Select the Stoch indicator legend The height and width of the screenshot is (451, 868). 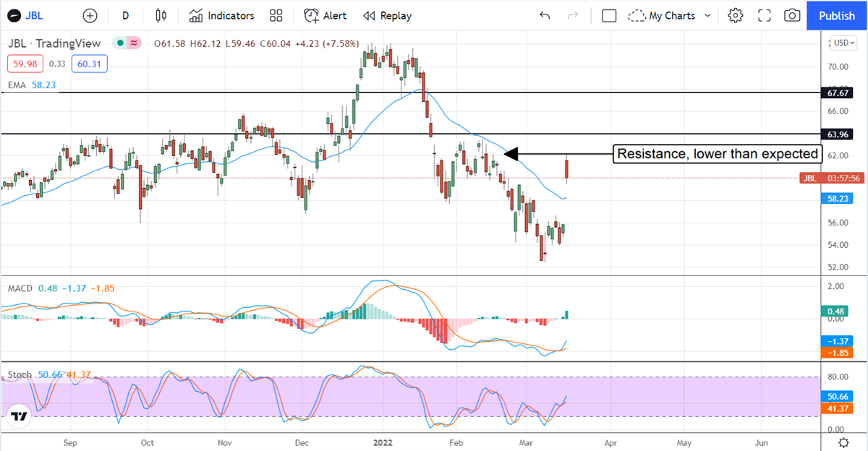click(48, 374)
